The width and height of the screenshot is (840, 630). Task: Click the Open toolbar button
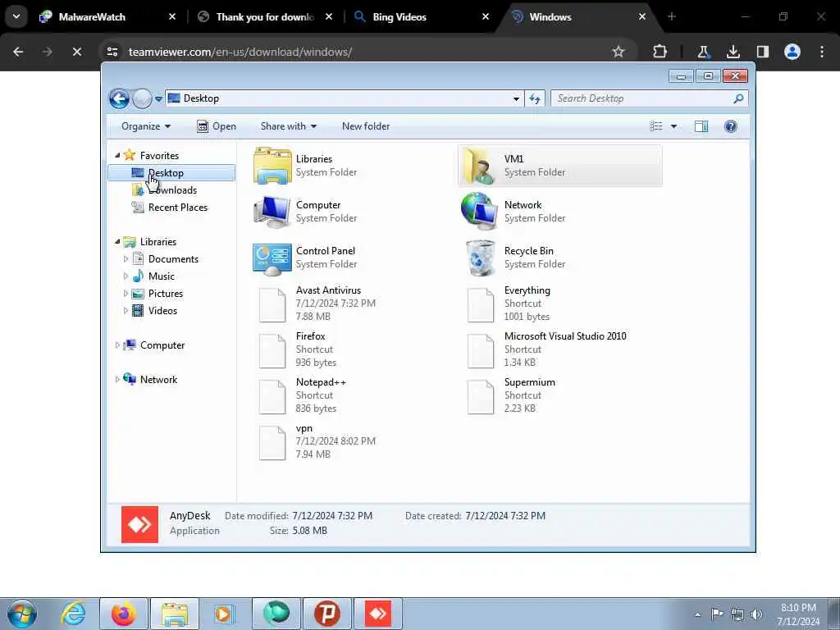coord(217,126)
